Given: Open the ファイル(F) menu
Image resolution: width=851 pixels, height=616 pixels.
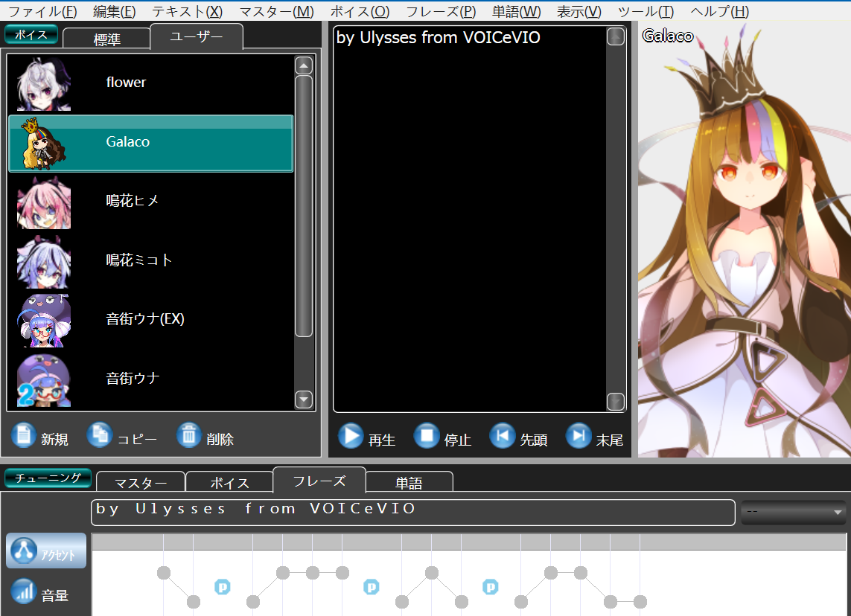Looking at the screenshot, I should pos(42,11).
